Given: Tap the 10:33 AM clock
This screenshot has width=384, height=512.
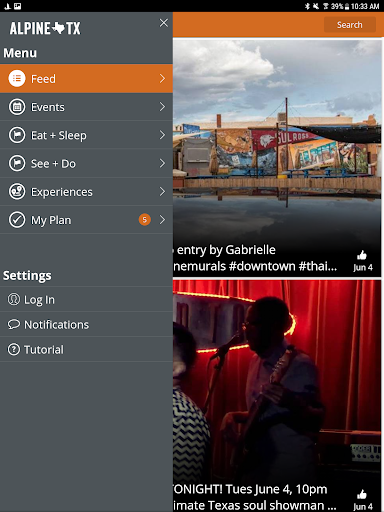Looking at the screenshot, I should click(365, 6).
